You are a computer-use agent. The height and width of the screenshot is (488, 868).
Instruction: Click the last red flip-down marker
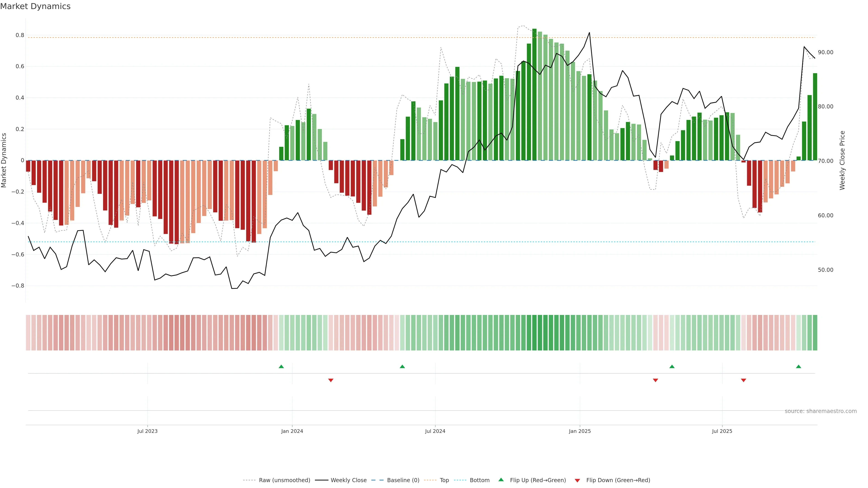pyautogui.click(x=743, y=380)
